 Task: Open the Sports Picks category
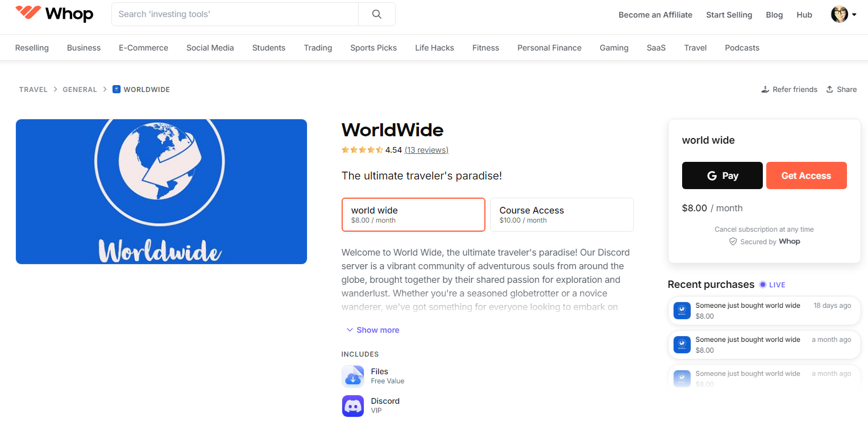373,48
